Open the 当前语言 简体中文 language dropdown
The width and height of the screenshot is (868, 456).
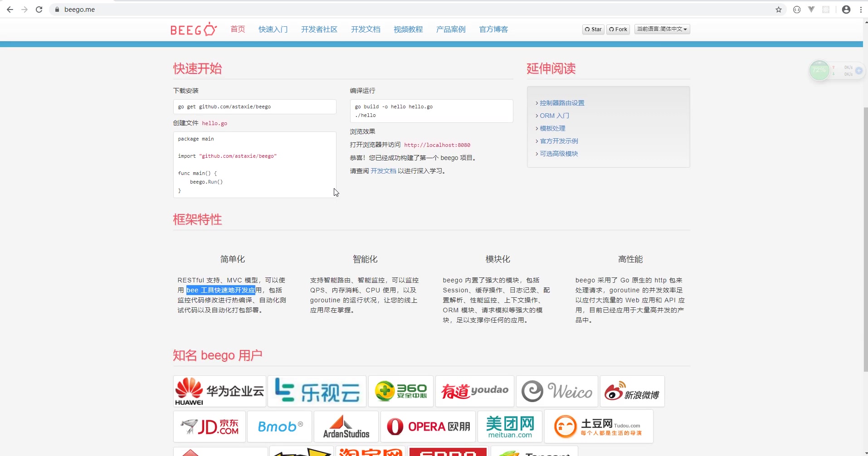pos(662,29)
